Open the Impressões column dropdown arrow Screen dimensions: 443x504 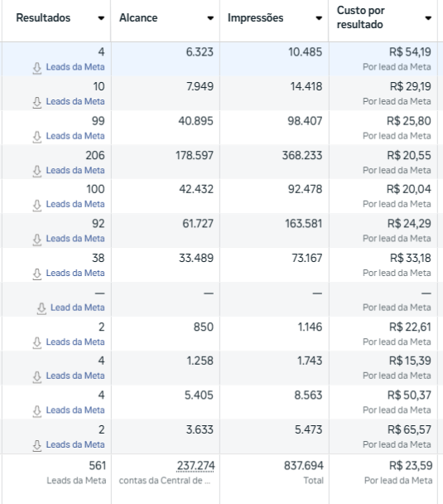tap(319, 18)
